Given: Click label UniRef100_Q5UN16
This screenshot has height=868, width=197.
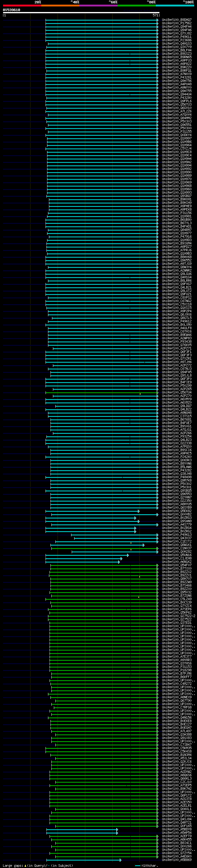Looking at the screenshot, I should click(177, 555).
